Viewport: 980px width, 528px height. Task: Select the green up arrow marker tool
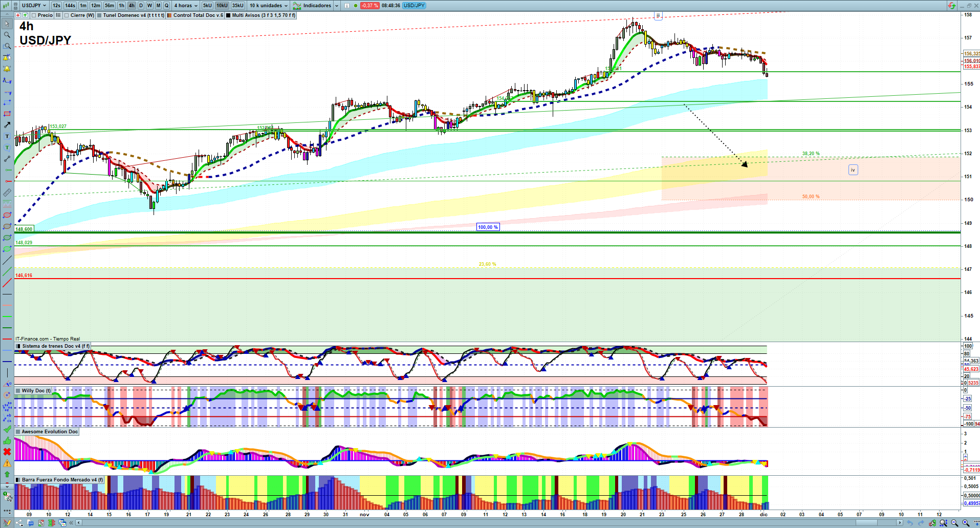(x=7, y=474)
